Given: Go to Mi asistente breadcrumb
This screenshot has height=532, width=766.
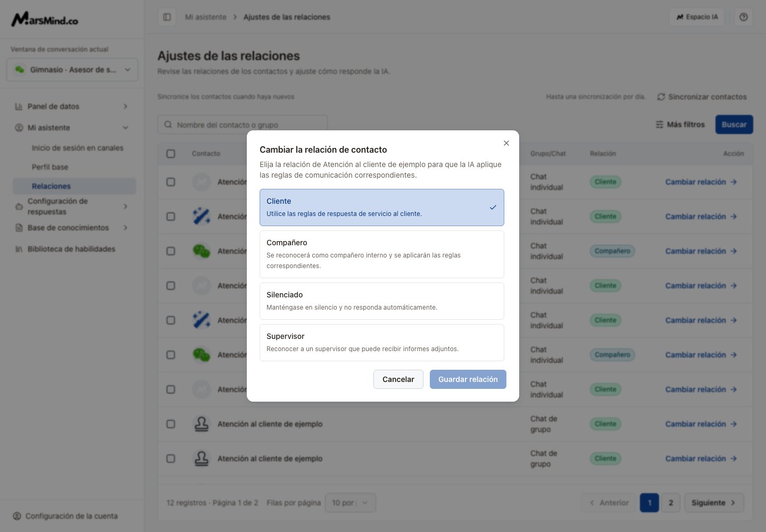Looking at the screenshot, I should [x=206, y=17].
